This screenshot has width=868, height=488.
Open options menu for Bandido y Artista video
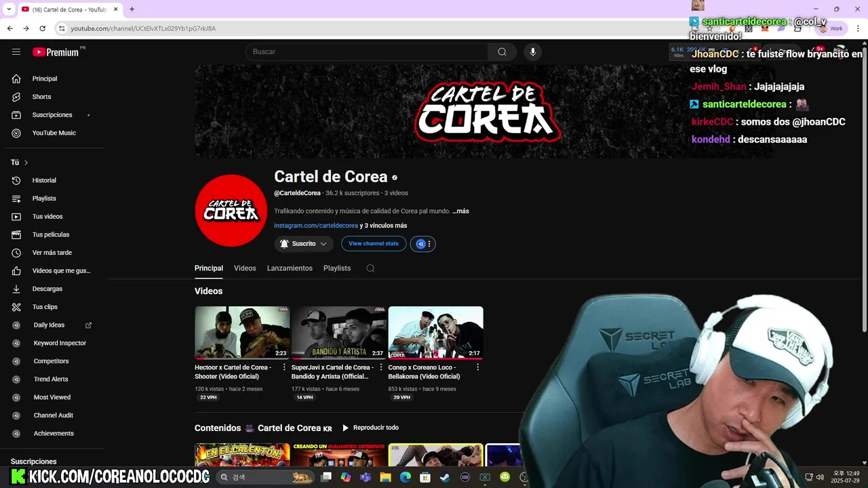pyautogui.click(x=381, y=367)
